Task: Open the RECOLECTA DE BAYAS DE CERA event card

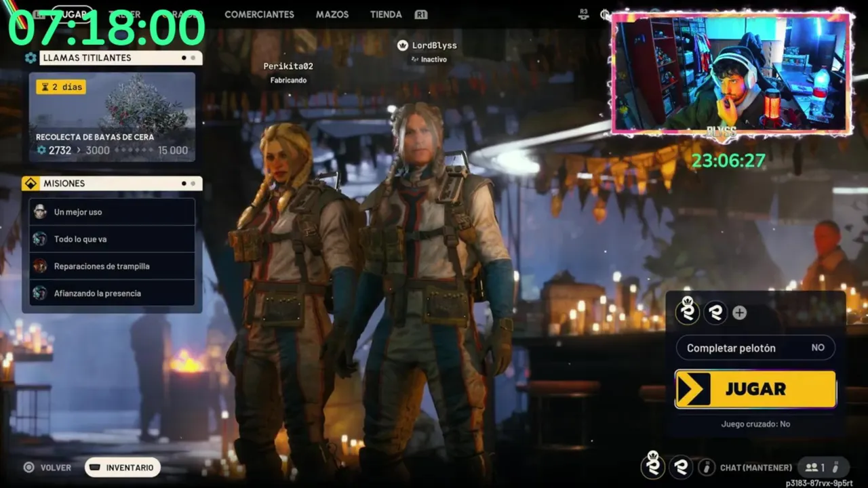Action: click(112, 117)
